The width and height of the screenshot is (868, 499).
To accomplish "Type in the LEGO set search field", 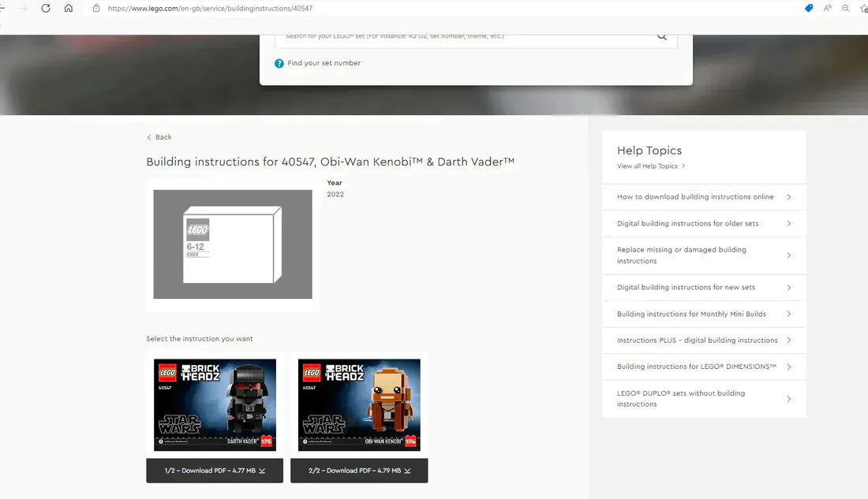I will [x=466, y=36].
